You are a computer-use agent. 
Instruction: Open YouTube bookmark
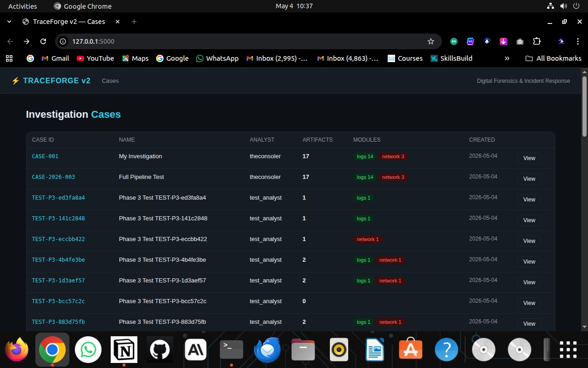[x=96, y=58]
